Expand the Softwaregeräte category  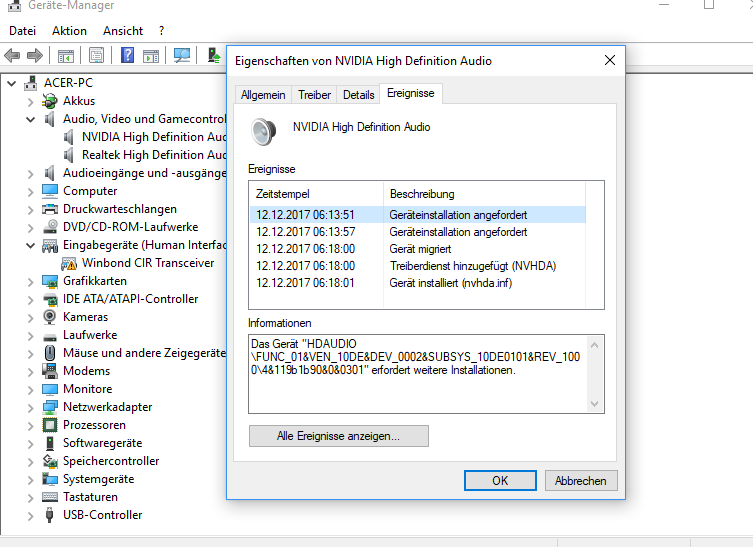pos(30,443)
